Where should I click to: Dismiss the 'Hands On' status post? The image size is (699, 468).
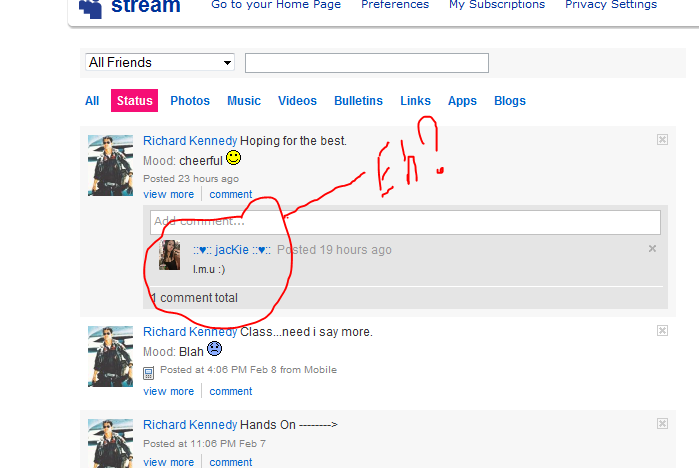click(662, 424)
